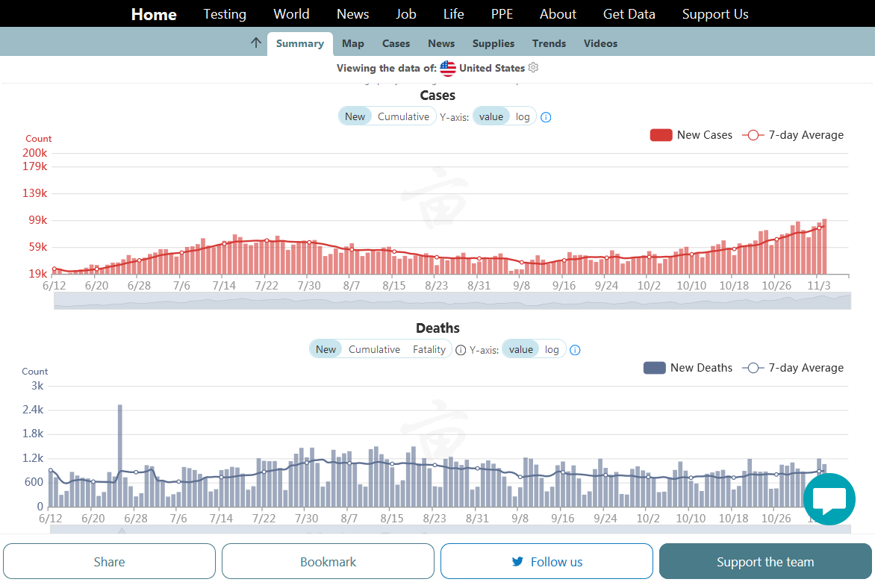Toggle the 7-day Average cases legend
875x588 pixels.
793,135
